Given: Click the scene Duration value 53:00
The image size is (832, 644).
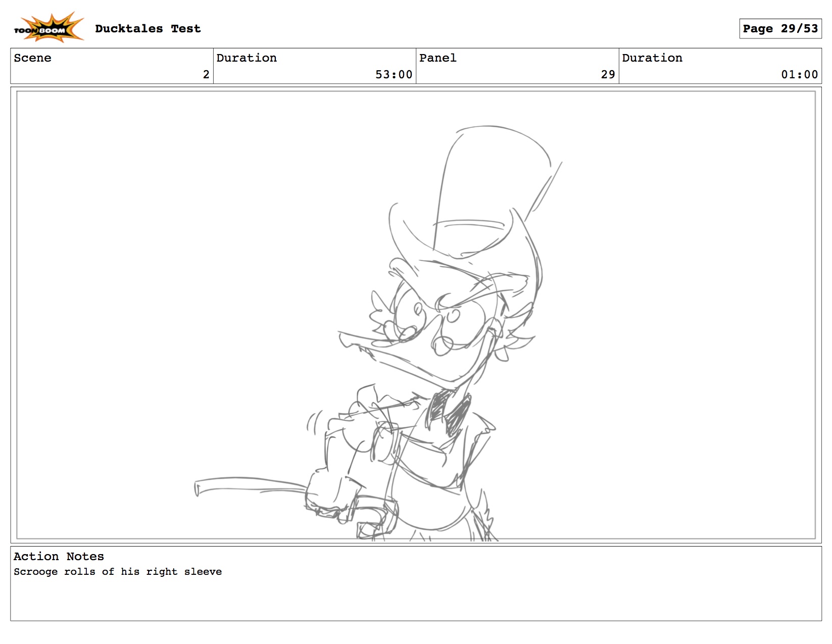Looking at the screenshot, I should 394,75.
